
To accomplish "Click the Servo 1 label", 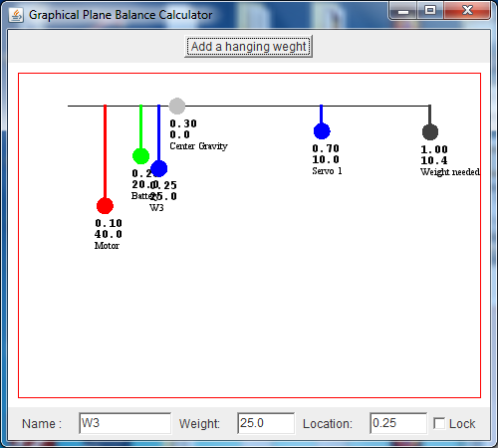I will click(x=327, y=171).
